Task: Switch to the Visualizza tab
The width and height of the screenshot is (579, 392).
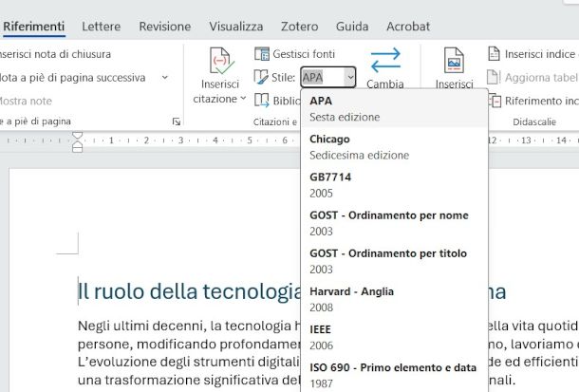Action: (x=236, y=27)
